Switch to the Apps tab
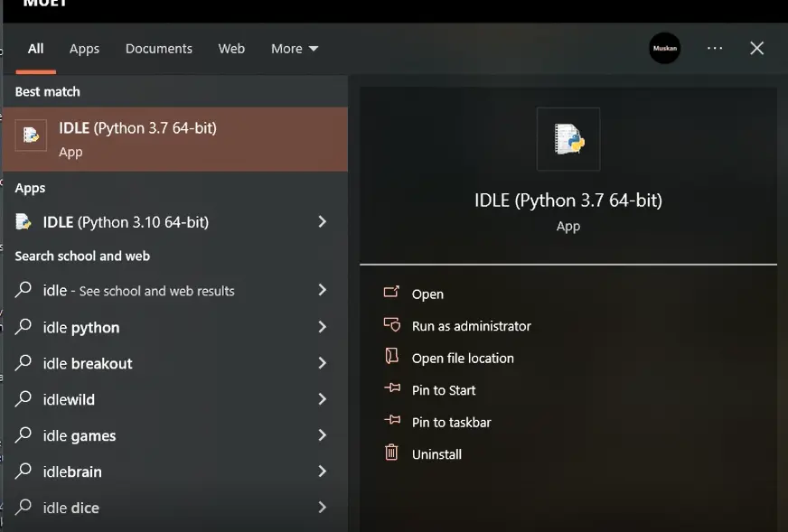 click(84, 49)
